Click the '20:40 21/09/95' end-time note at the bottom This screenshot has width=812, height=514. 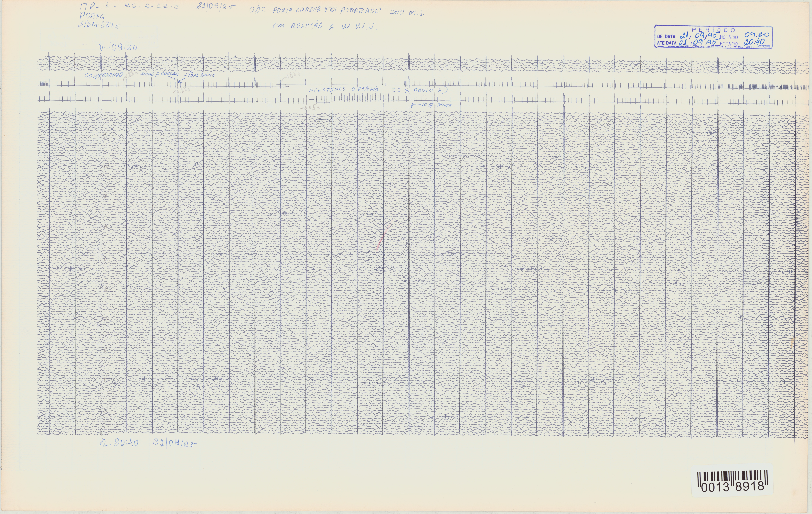point(148,443)
